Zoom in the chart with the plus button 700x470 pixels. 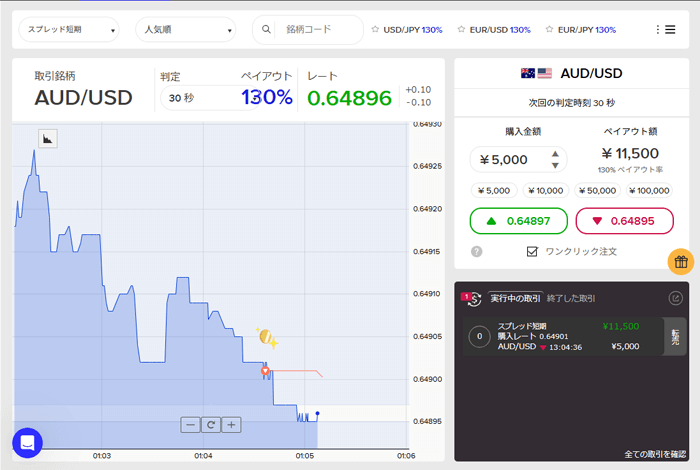(231, 425)
